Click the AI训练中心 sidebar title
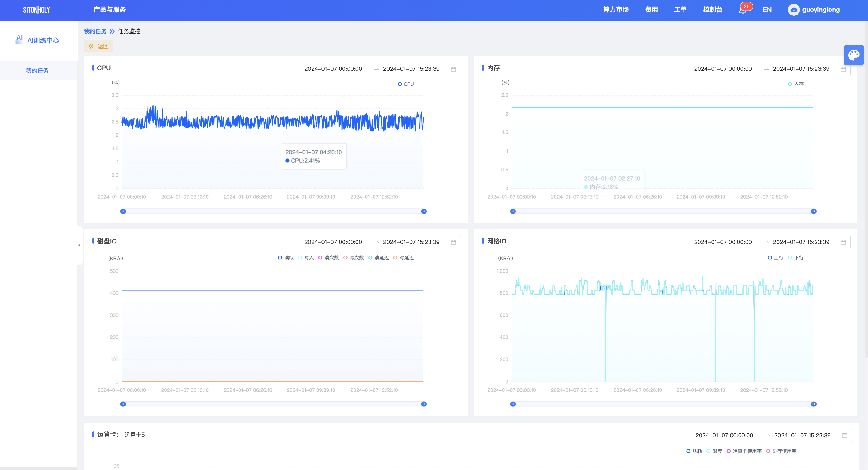The image size is (868, 470). [43, 41]
